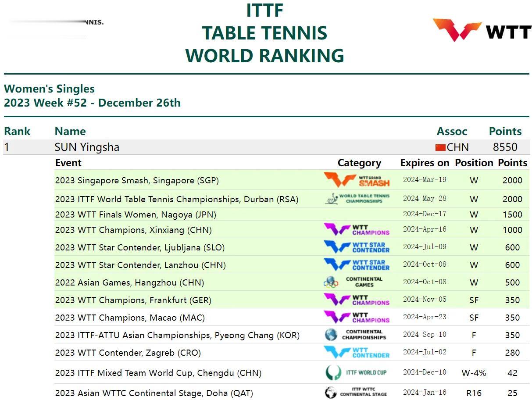This screenshot has width=532, height=400.
Task: Click the Rank column header
Action: [x=18, y=131]
